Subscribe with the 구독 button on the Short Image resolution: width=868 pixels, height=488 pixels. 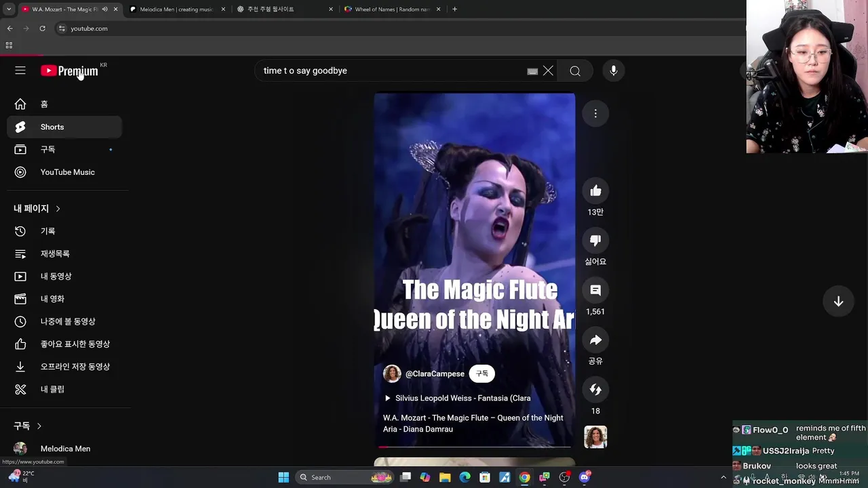(482, 373)
